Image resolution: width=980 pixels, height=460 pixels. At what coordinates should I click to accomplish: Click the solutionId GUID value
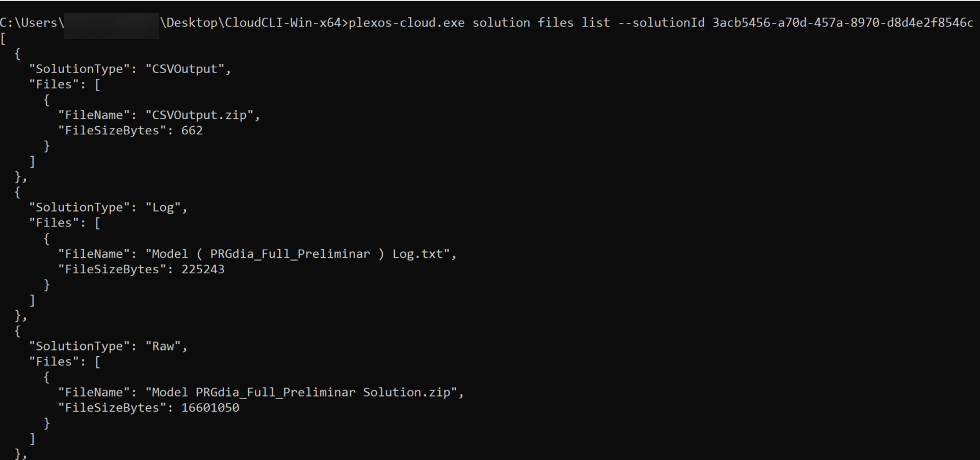pos(843,23)
